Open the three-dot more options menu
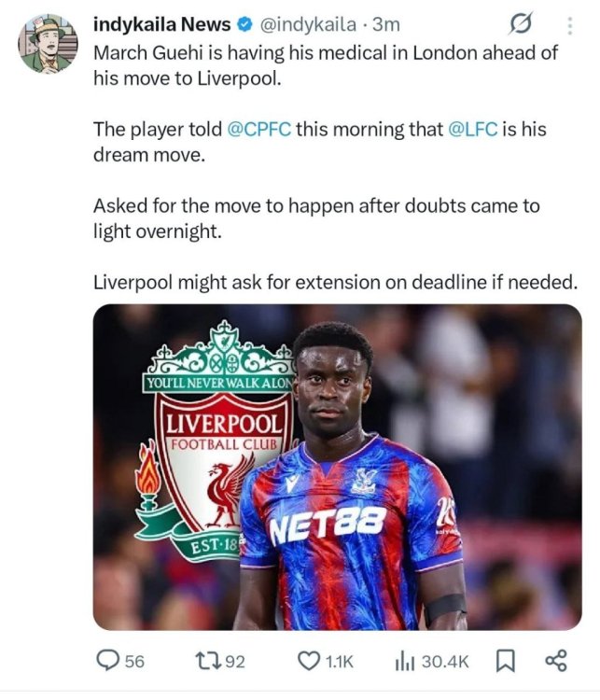 click(x=570, y=25)
